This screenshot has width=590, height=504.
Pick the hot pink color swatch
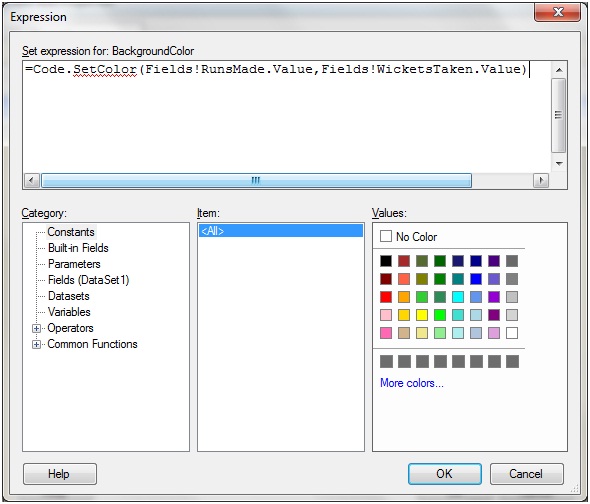point(386,333)
